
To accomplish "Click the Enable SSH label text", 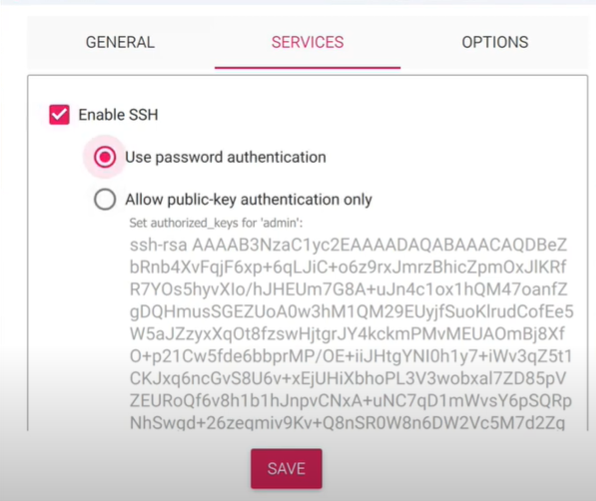I will click(118, 115).
